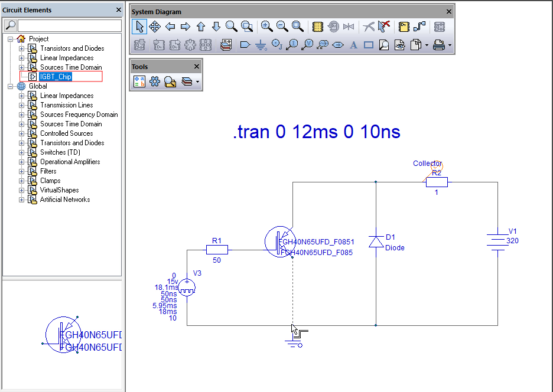Click search magnifier in Circuit Elements

coord(10,25)
